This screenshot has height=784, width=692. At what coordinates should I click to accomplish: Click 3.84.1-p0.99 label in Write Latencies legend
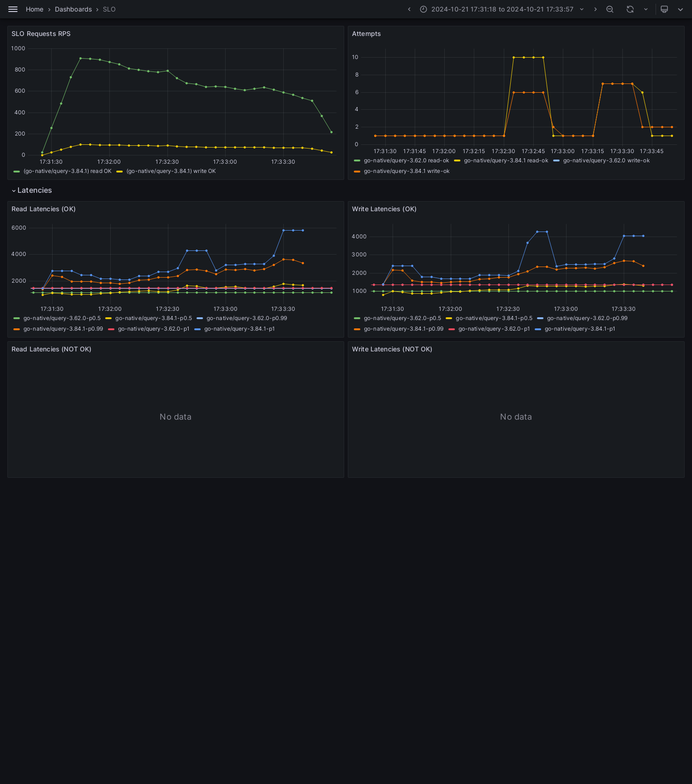click(404, 329)
